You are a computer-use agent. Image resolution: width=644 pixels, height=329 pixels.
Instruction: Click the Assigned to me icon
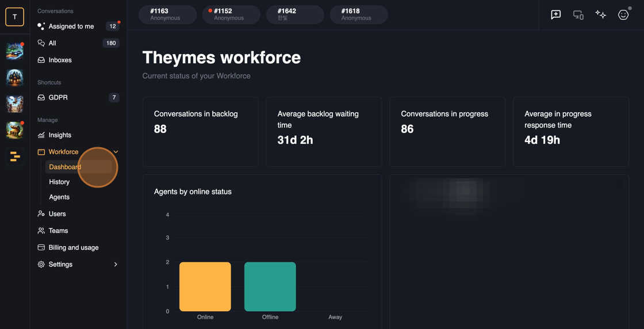(x=41, y=26)
